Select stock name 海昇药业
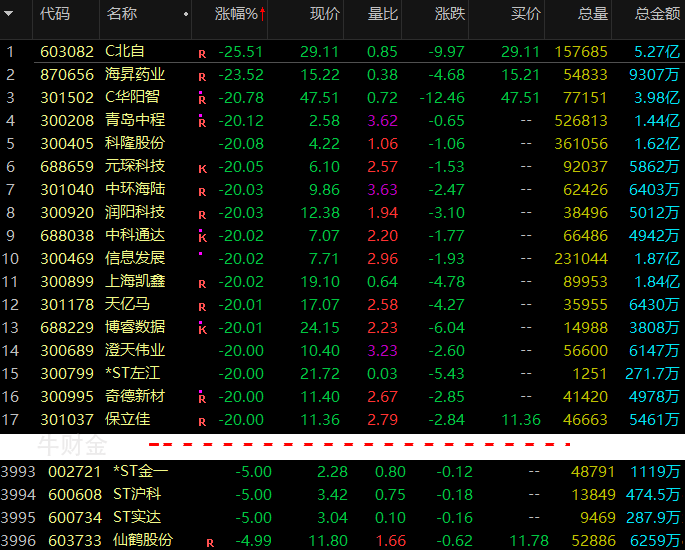Viewport: 685px width, 550px height. (x=135, y=75)
